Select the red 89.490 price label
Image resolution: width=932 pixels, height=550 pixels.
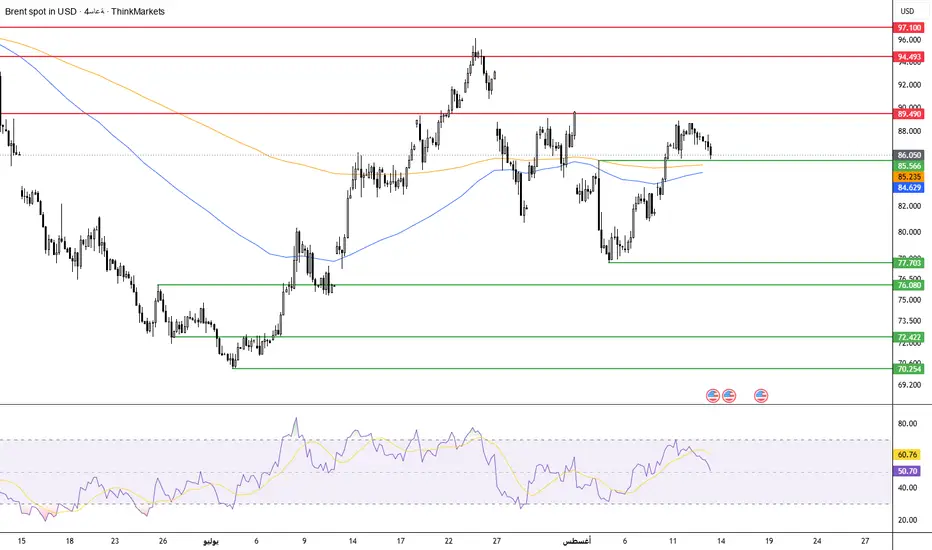[x=909, y=114]
